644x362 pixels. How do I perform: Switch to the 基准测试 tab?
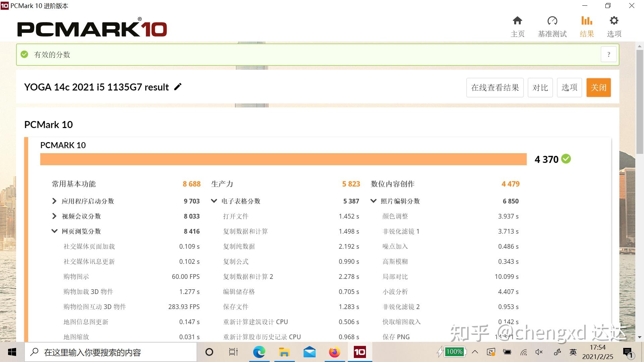[552, 21]
